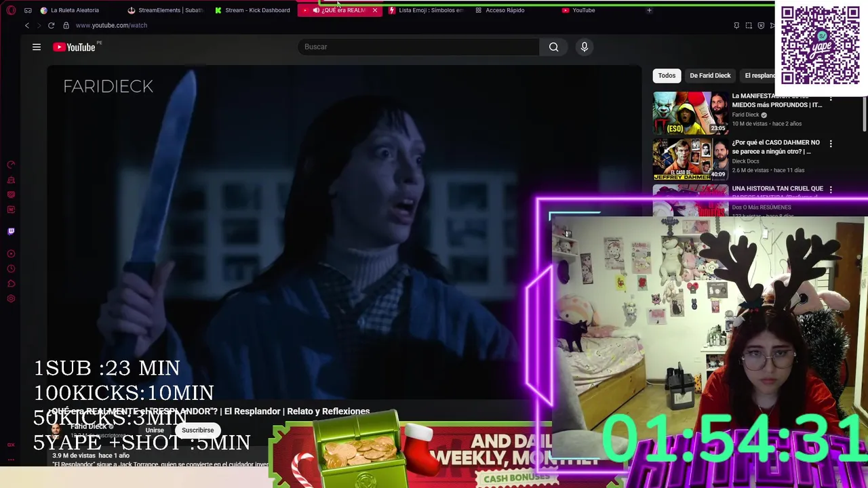The height and width of the screenshot is (488, 868).
Task: Click the snapshot capture icon in address bar
Action: coord(749,26)
